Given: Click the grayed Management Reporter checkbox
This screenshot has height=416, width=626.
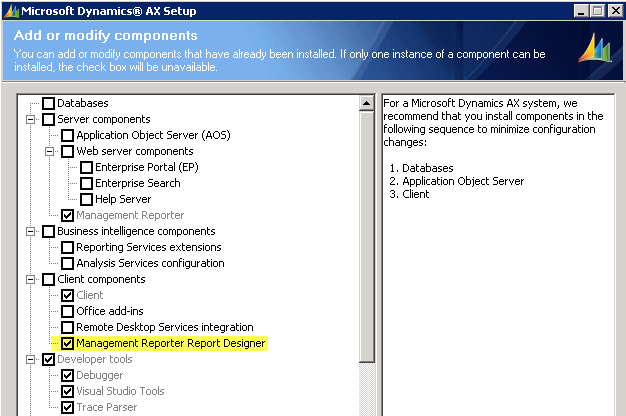Looking at the screenshot, I should tap(67, 215).
